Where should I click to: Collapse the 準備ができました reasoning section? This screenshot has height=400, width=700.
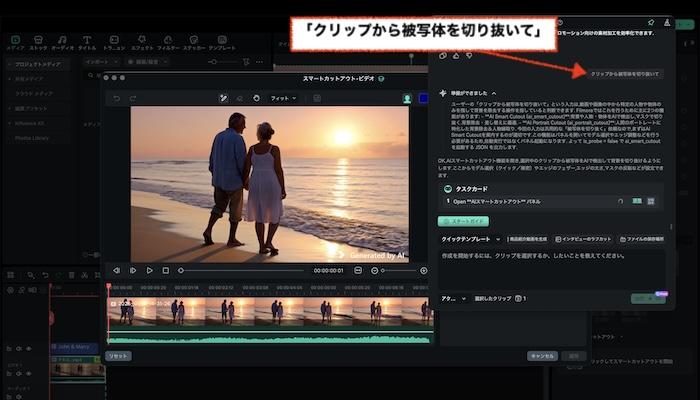coord(494,93)
